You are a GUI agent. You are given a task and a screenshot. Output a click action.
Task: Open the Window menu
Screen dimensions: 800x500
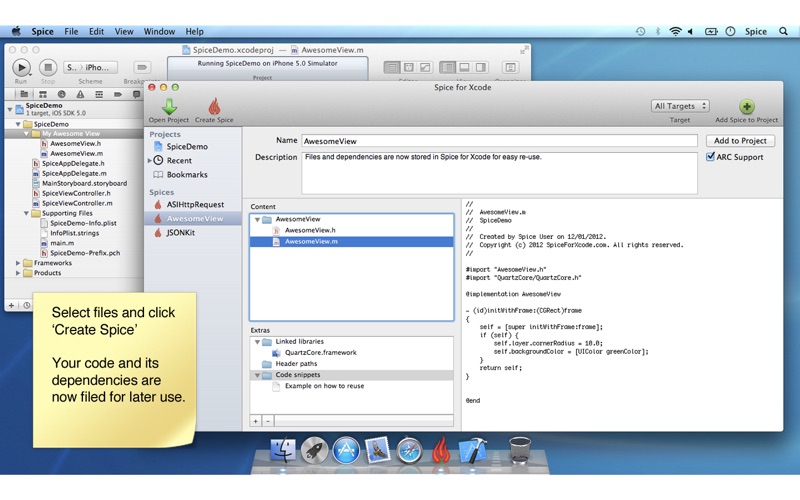coord(159,31)
